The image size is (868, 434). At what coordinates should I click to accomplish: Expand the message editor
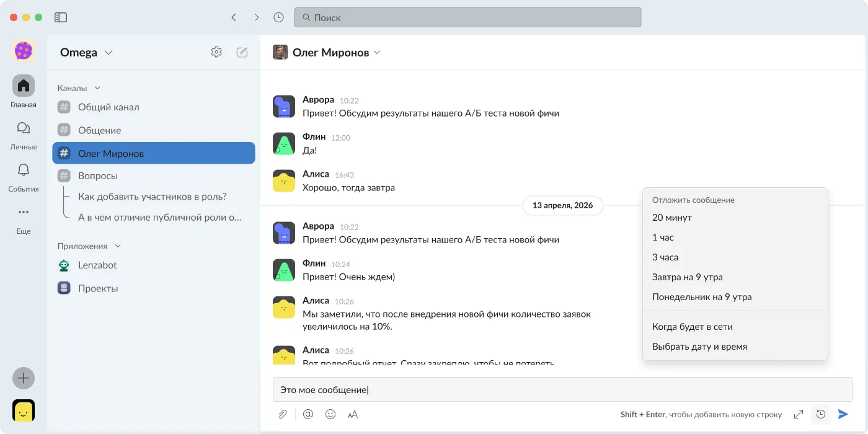point(799,414)
